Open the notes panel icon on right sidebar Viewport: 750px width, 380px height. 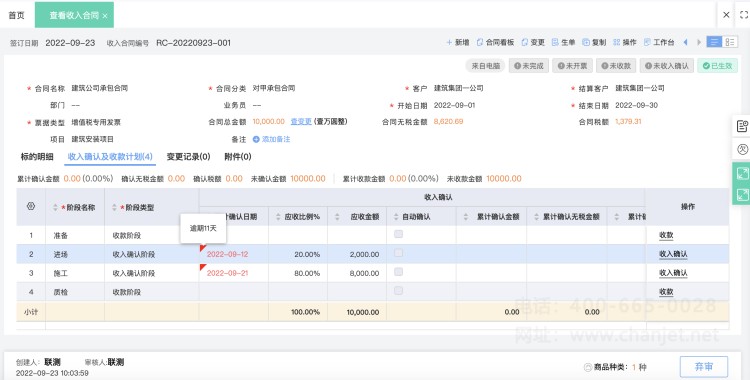pos(742,126)
